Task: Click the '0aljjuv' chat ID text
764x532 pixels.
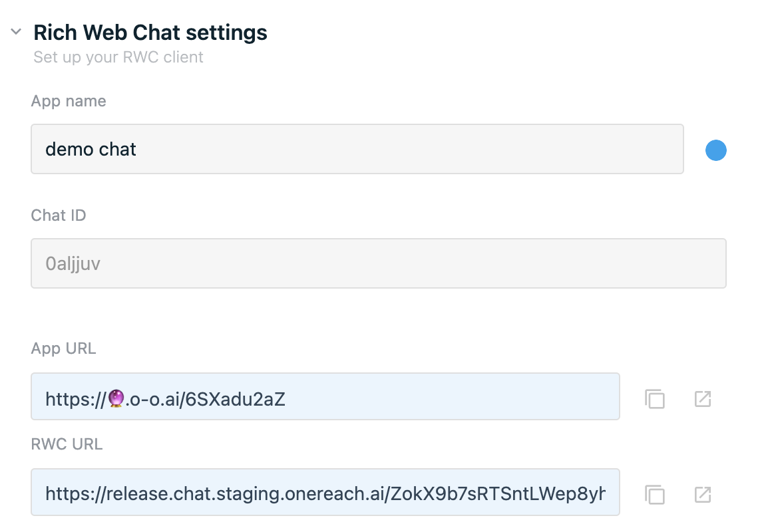Action: [73, 264]
